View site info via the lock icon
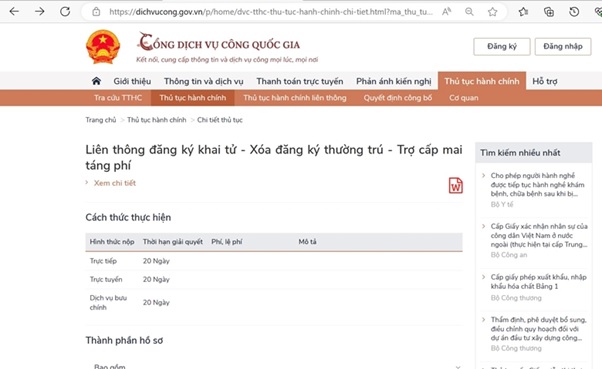The width and height of the screenshot is (602, 369). click(x=96, y=12)
